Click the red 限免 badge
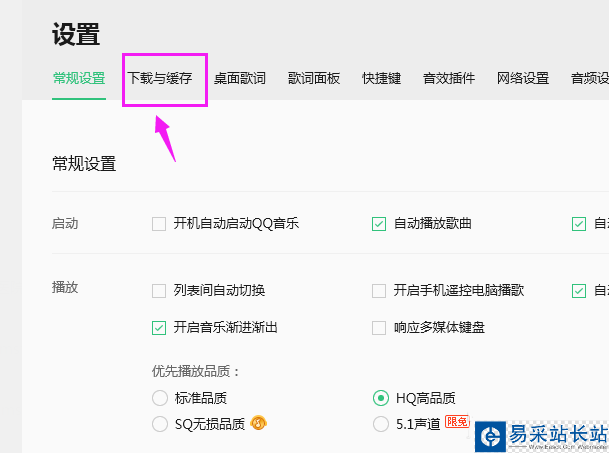 tap(457, 423)
